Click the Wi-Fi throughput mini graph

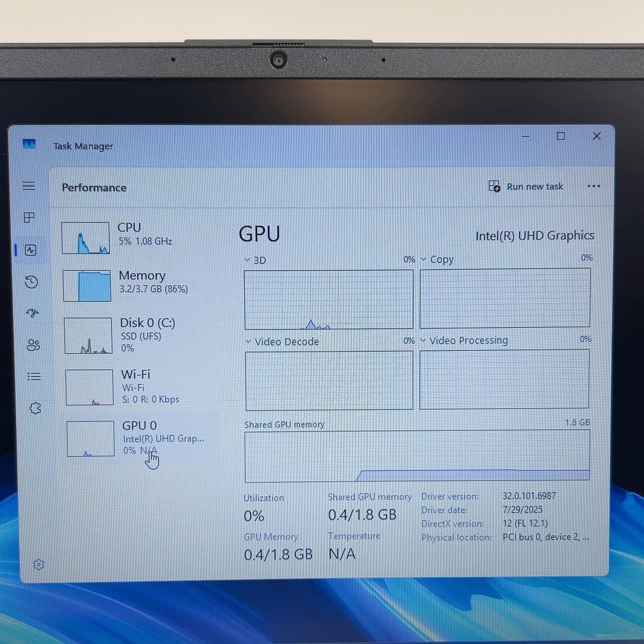click(x=89, y=387)
